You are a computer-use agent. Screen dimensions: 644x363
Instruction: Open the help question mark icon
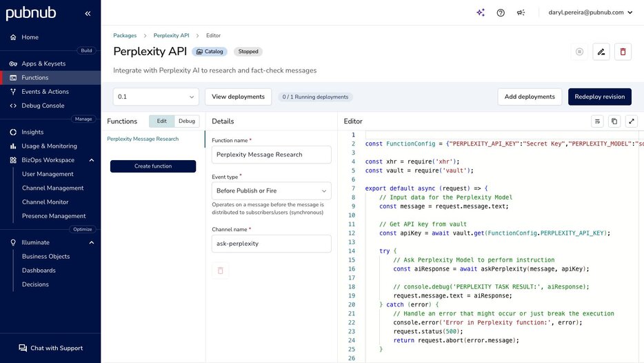(x=501, y=12)
